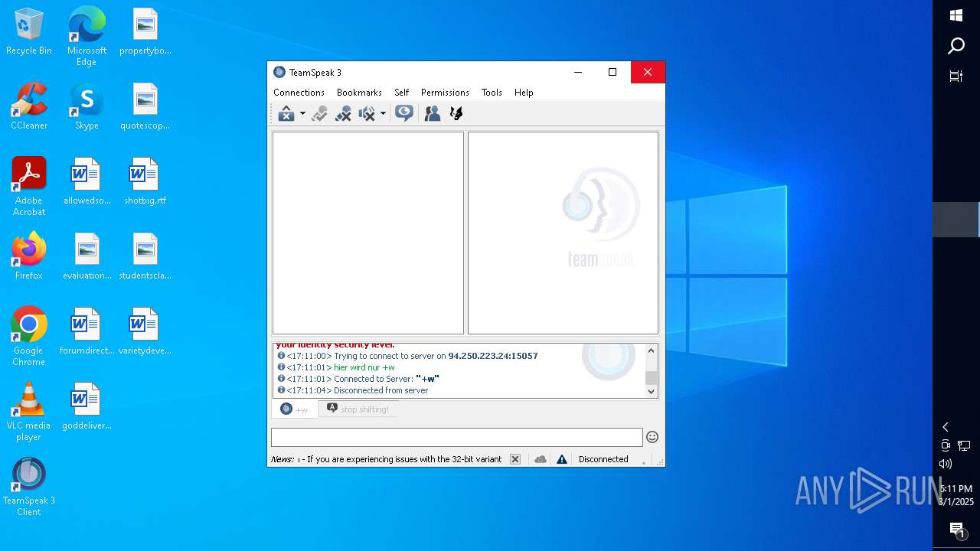
Task: Select the evaluation... image file icon
Action: point(87,256)
